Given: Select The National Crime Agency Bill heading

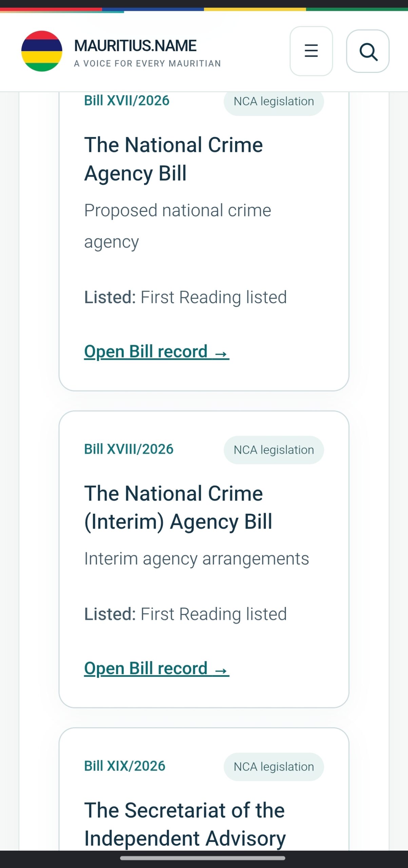Looking at the screenshot, I should click(173, 159).
